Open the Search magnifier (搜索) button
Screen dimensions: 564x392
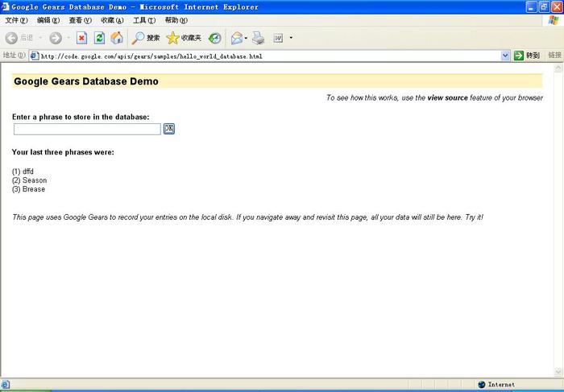coord(146,38)
